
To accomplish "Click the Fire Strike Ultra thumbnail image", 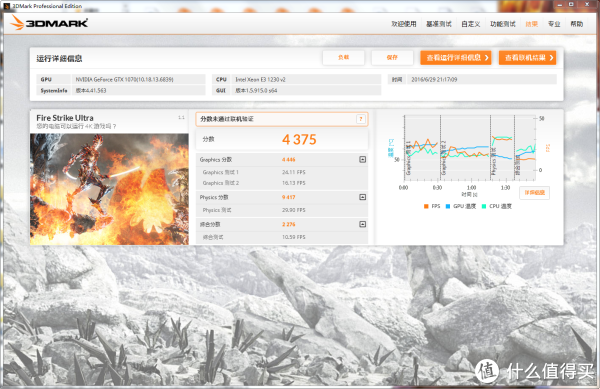I will point(109,189).
